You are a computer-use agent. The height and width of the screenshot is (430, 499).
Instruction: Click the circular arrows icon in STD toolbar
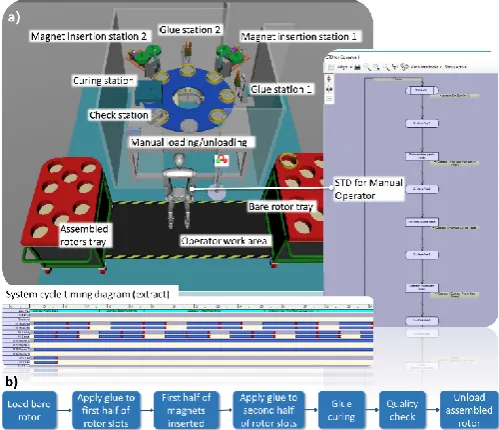click(x=405, y=67)
